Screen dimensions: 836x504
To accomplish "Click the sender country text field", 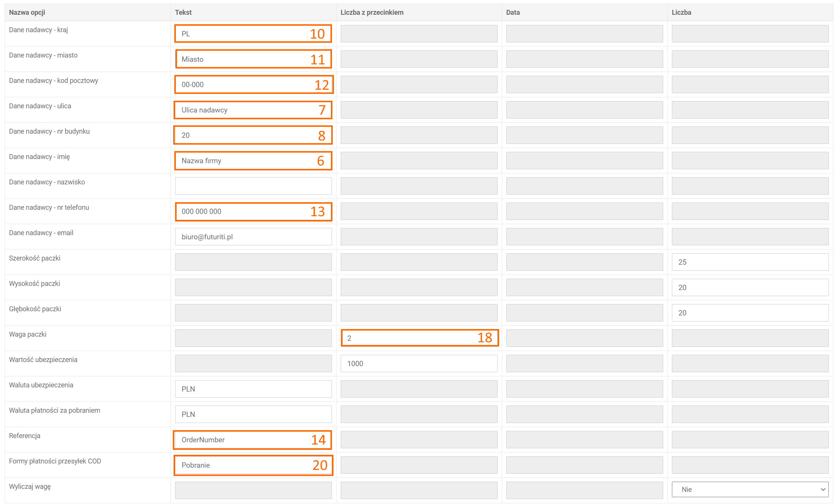I will tap(243, 34).
